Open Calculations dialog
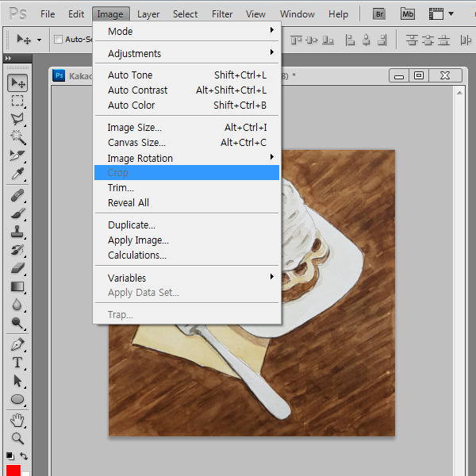 [186, 255]
